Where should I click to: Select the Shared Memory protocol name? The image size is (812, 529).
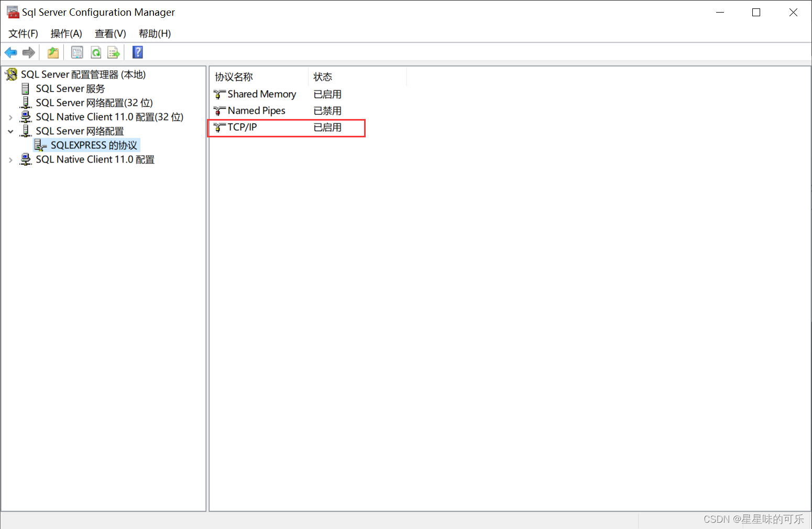click(262, 94)
